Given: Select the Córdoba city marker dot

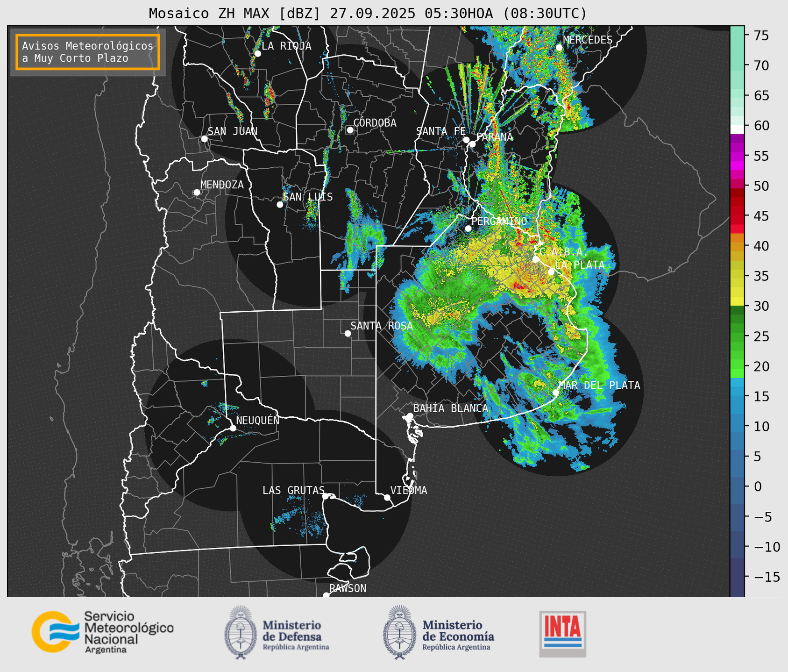Looking at the screenshot, I should pyautogui.click(x=350, y=130).
